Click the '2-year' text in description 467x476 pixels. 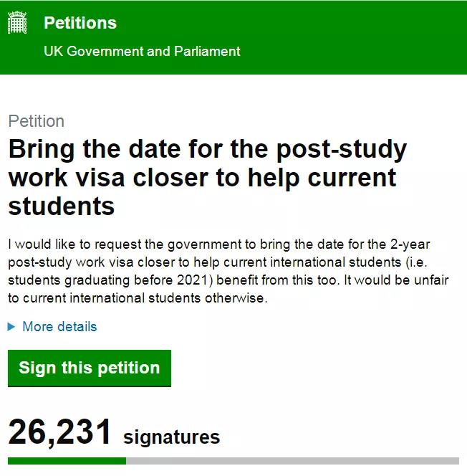coord(410,244)
